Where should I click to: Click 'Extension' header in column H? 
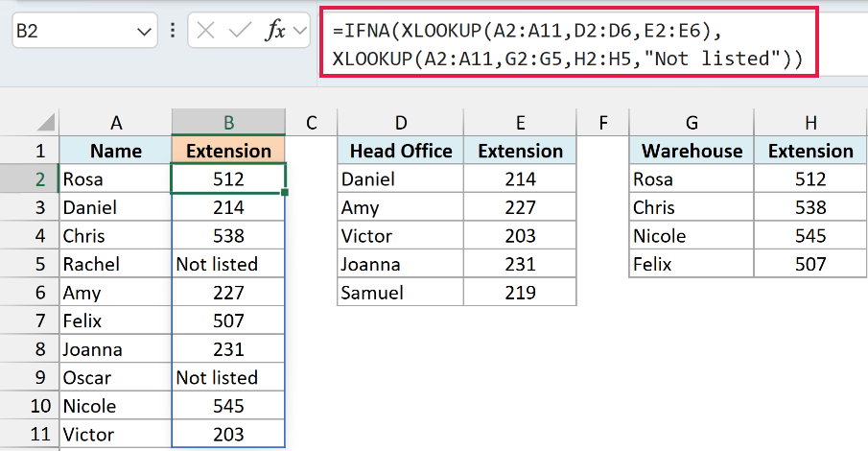810,151
